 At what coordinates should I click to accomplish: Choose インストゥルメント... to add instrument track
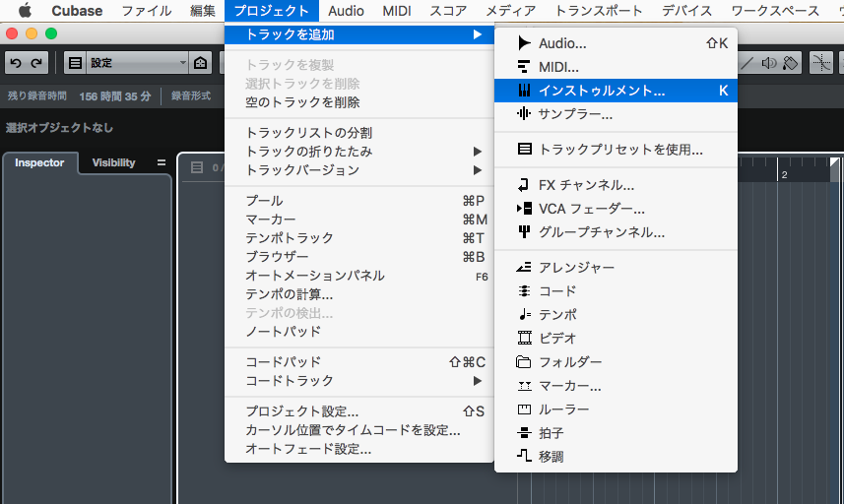(616, 91)
